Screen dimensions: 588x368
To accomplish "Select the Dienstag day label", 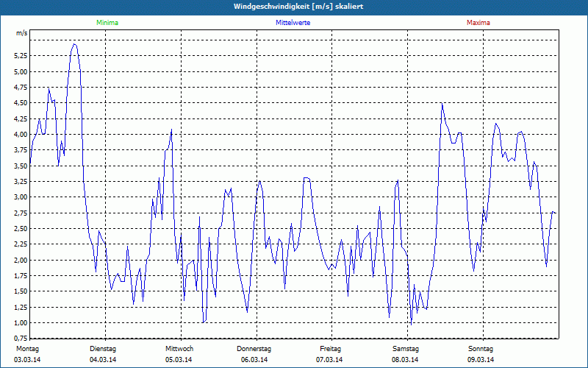I will [103, 348].
